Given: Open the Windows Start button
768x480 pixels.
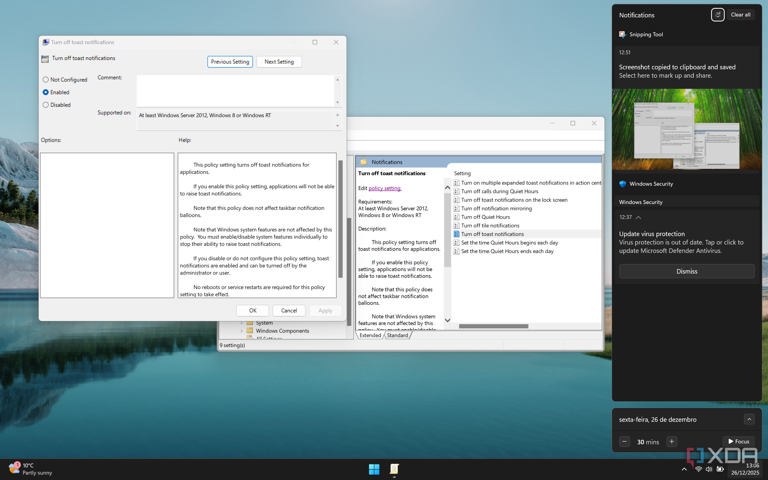Looking at the screenshot, I should click(x=374, y=469).
